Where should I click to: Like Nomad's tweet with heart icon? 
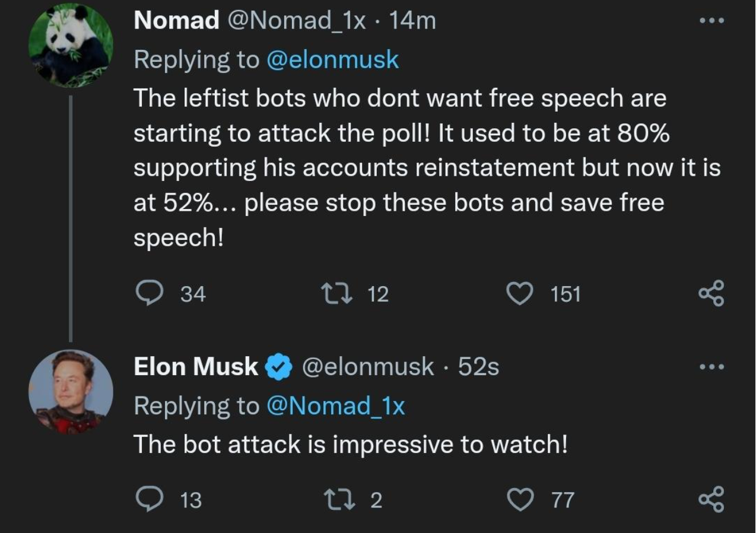coord(520,293)
